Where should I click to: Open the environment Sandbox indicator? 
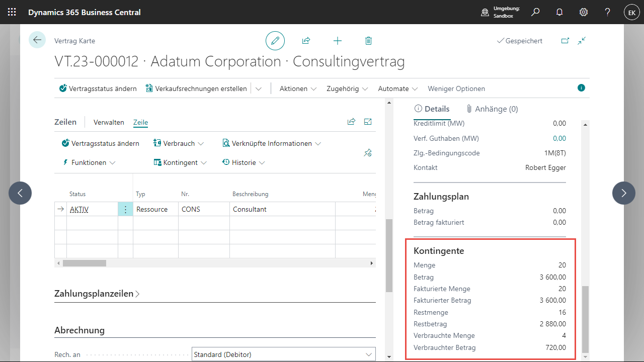point(501,12)
